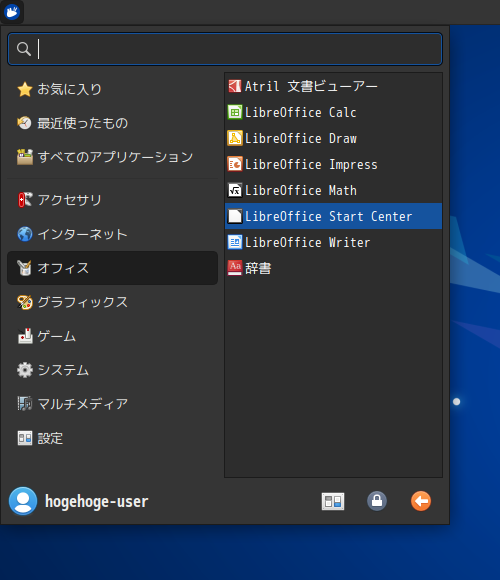Show すべてのアプリケーション category
The height and width of the screenshot is (580, 500).
[x=112, y=157]
